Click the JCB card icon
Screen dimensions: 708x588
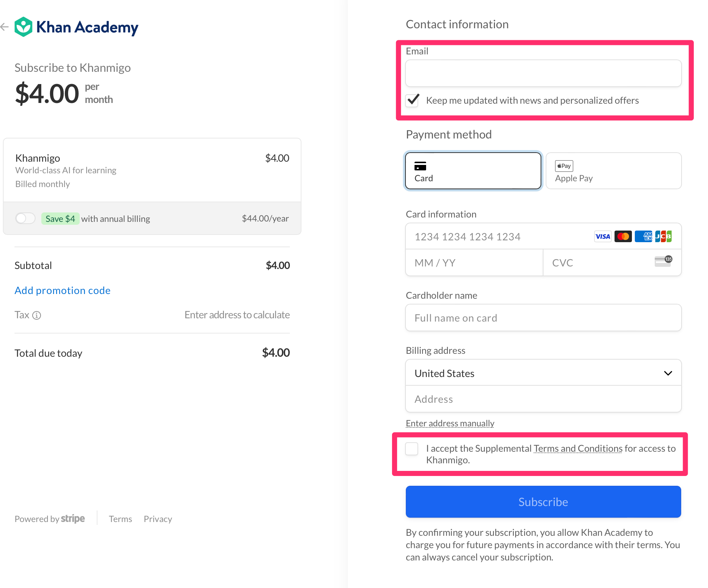point(663,236)
